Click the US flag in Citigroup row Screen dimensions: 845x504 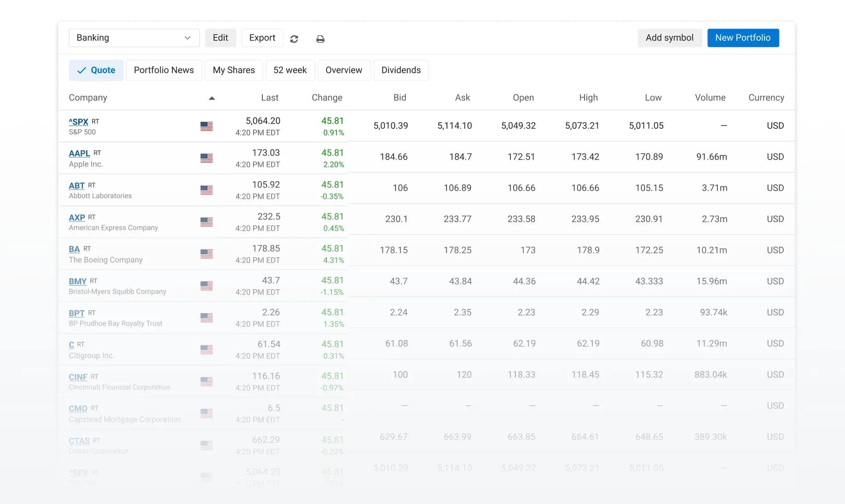pyautogui.click(x=207, y=349)
